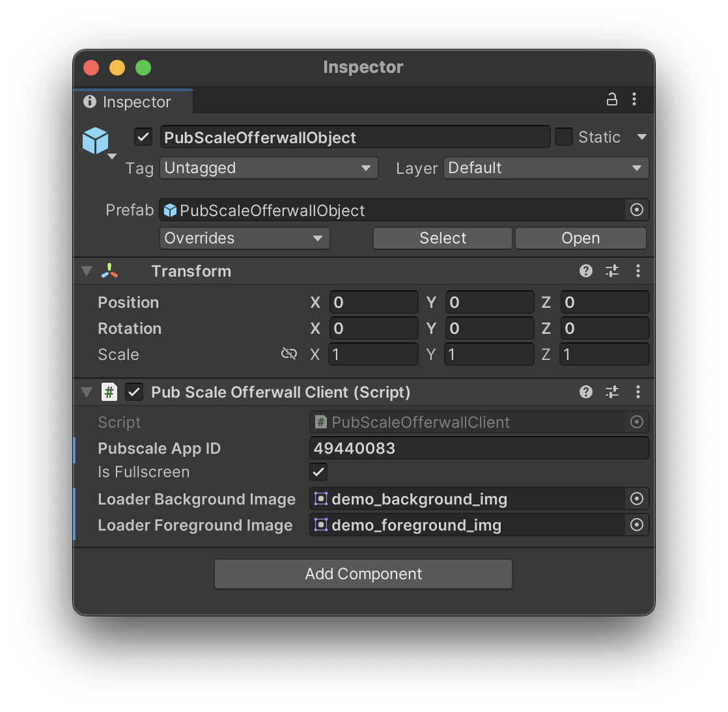The image size is (728, 712).
Task: Collapse the Transform component foldout
Action: [87, 271]
